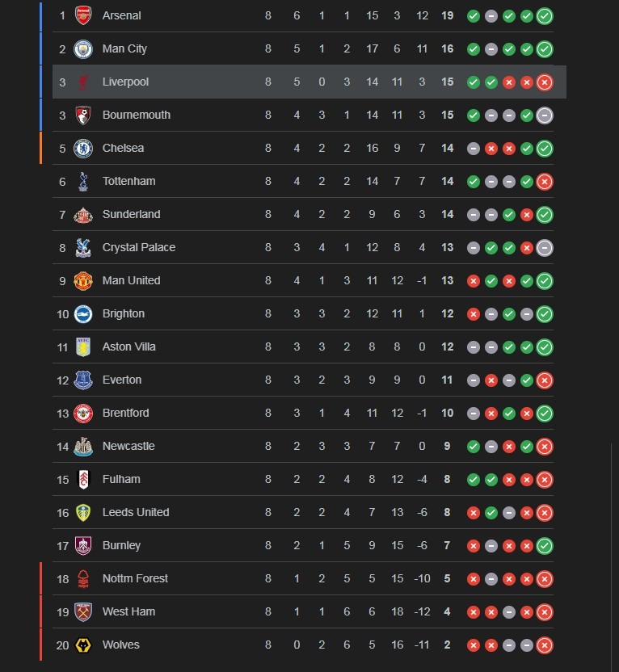Open Wolves' most recent loss indicator

tap(545, 645)
